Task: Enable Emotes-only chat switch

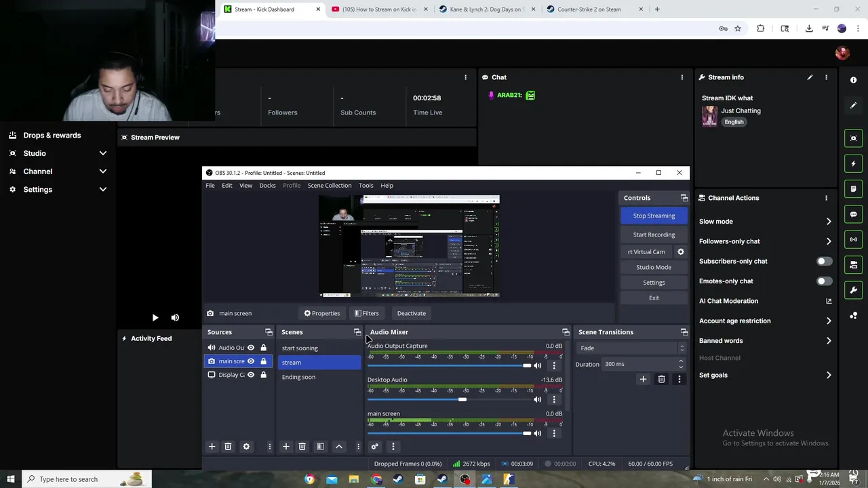Action: coord(824,281)
